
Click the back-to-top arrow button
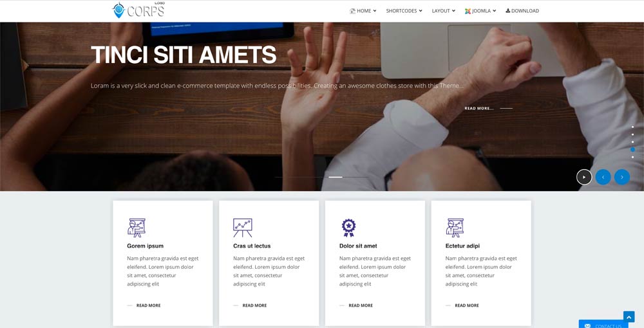pos(629,317)
